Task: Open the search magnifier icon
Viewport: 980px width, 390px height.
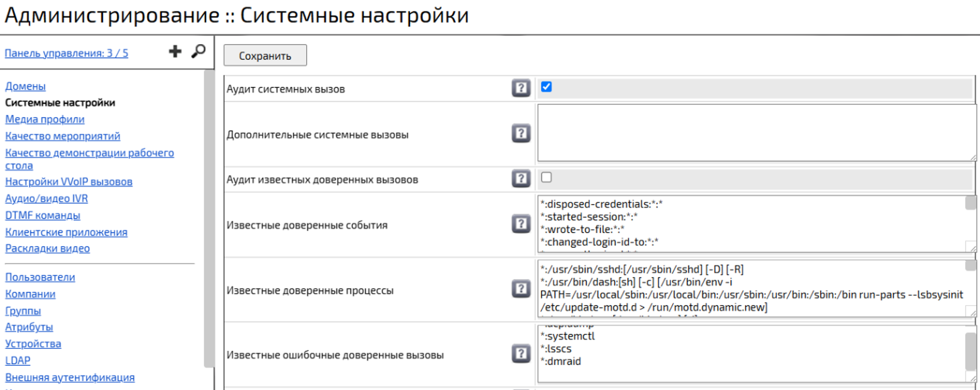Action: click(x=199, y=50)
